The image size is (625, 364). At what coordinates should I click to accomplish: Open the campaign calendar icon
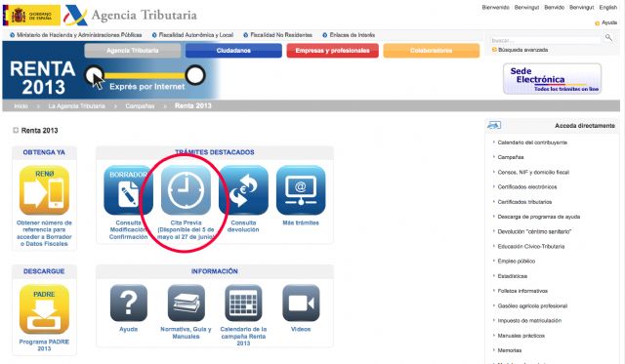[x=243, y=303]
